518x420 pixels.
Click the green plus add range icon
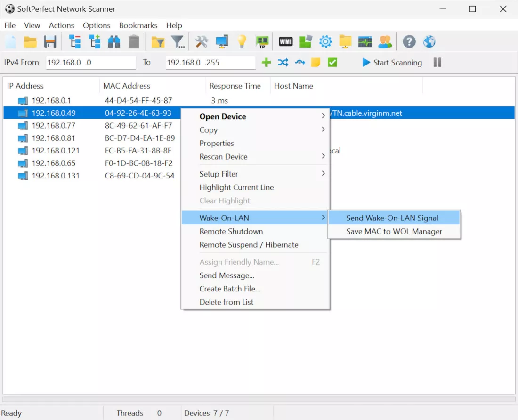(x=267, y=63)
